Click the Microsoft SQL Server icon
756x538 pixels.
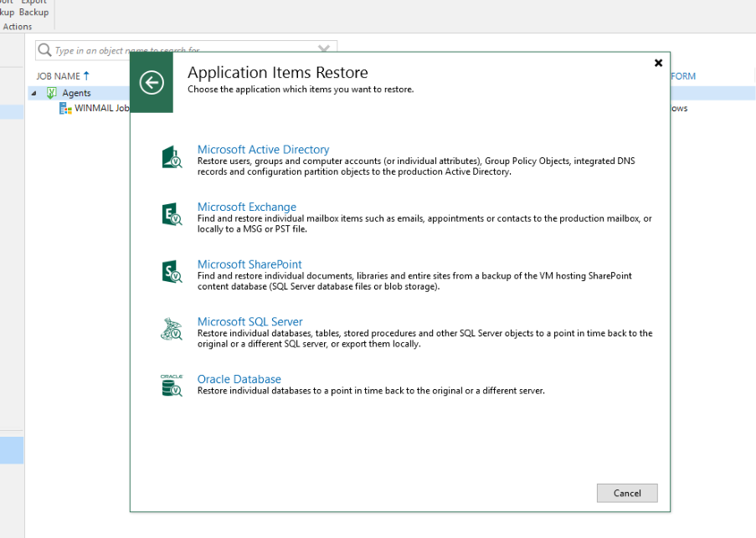pos(172,329)
